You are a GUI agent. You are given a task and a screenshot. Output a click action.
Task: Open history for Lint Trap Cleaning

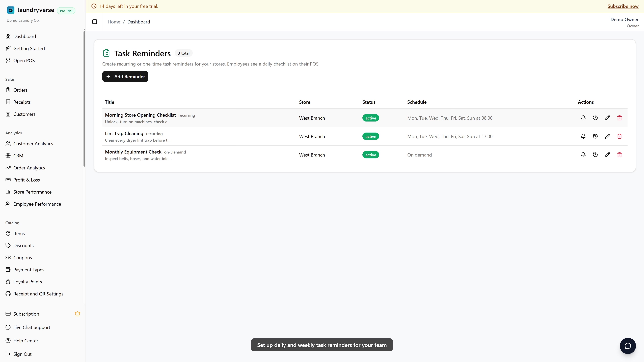[x=595, y=136]
